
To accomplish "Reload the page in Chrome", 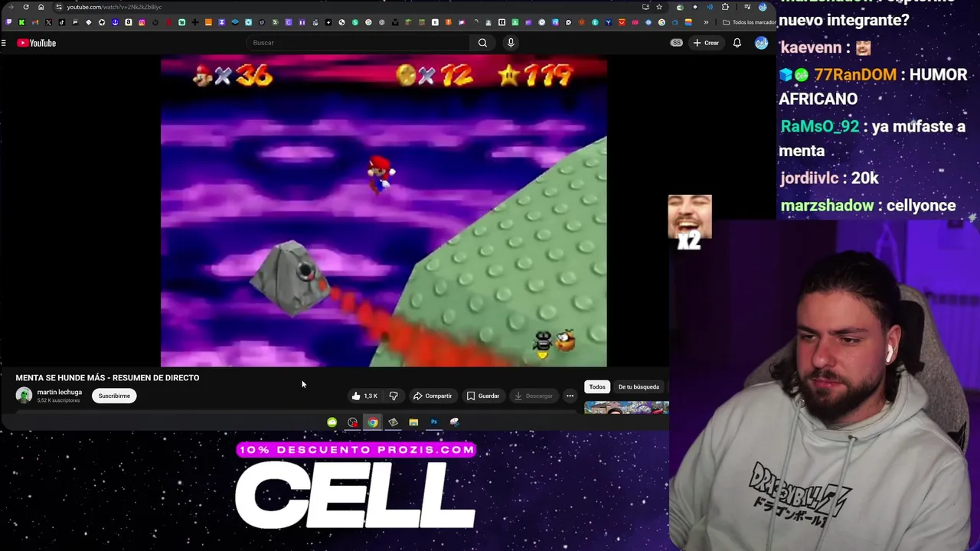I will (x=25, y=7).
